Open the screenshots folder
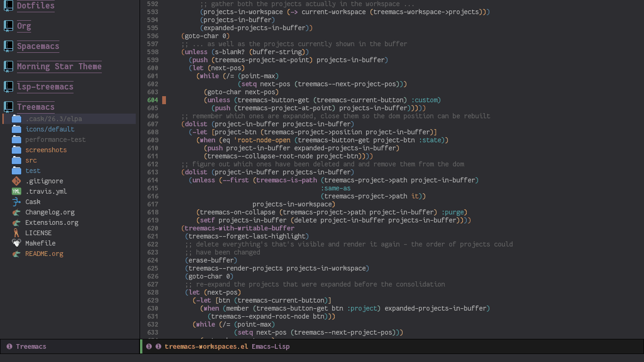This screenshot has height=362, width=644. coord(46,150)
